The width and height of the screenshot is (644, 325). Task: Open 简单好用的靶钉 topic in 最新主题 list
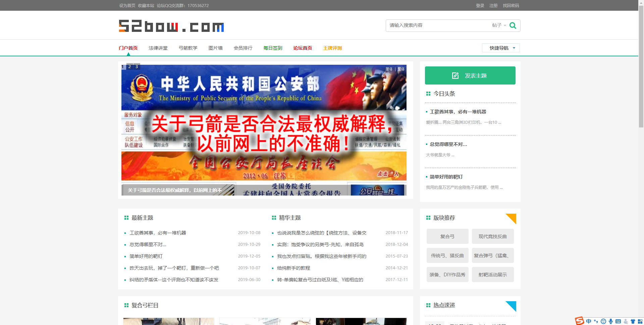click(x=146, y=256)
